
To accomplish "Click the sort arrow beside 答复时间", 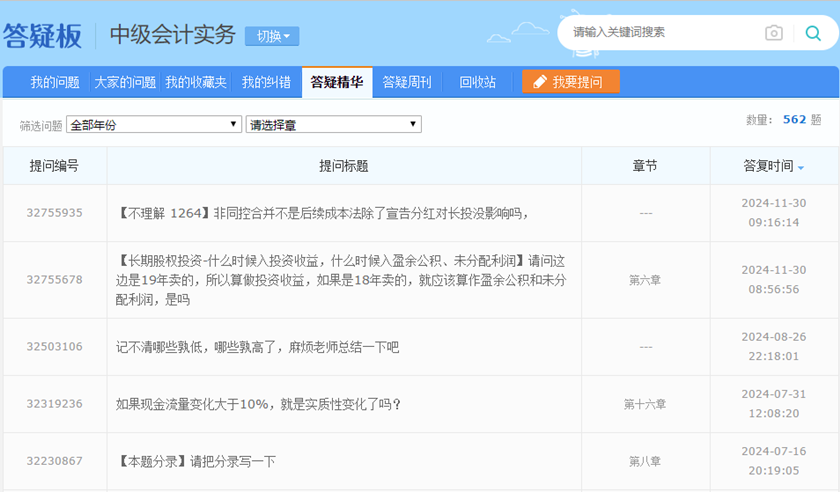I will [x=801, y=167].
